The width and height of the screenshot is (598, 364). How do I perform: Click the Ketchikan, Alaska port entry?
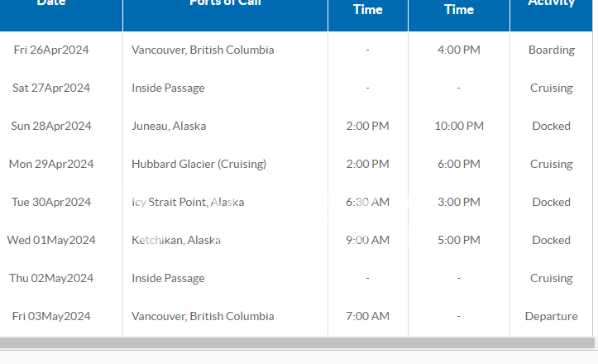pyautogui.click(x=176, y=240)
